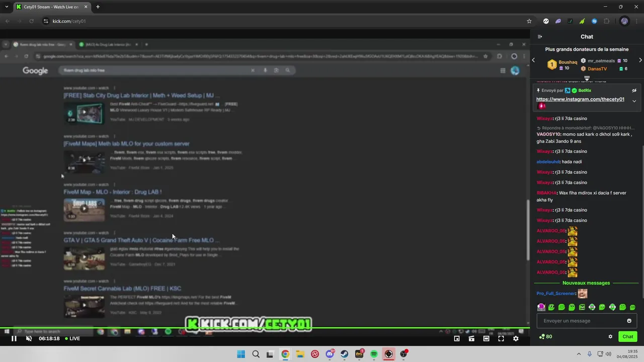Toggle theater mode in player

pyautogui.click(x=486, y=338)
